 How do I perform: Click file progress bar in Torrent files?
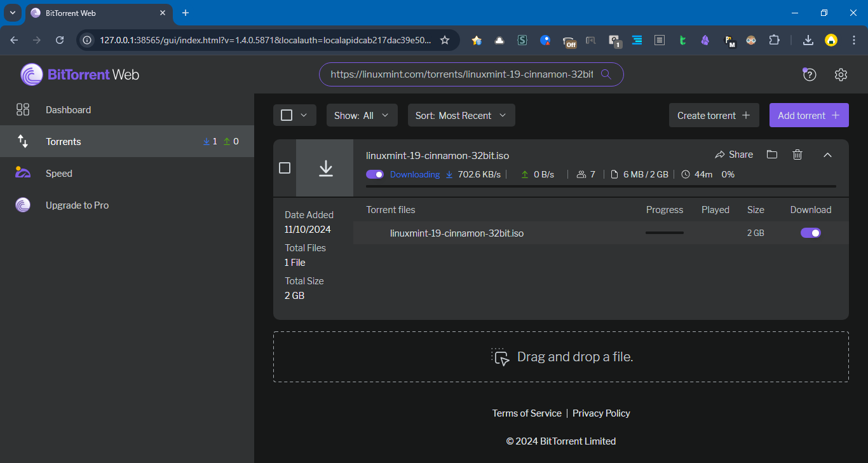(665, 233)
